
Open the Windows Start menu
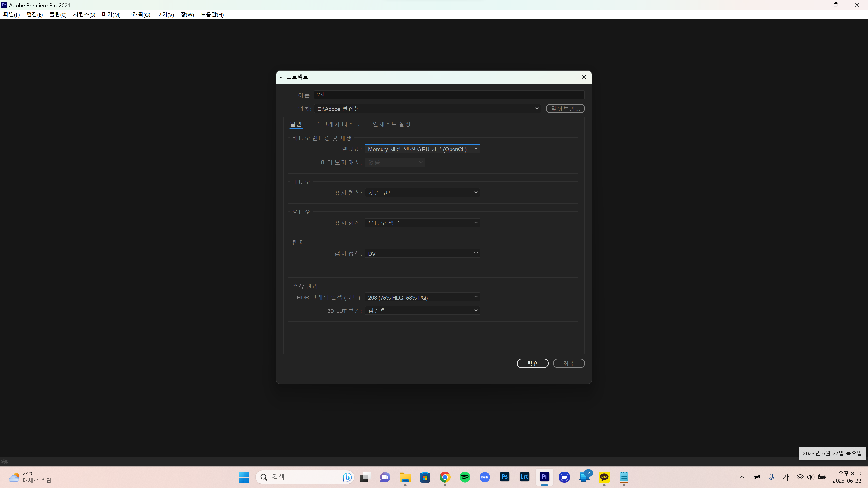(244, 477)
